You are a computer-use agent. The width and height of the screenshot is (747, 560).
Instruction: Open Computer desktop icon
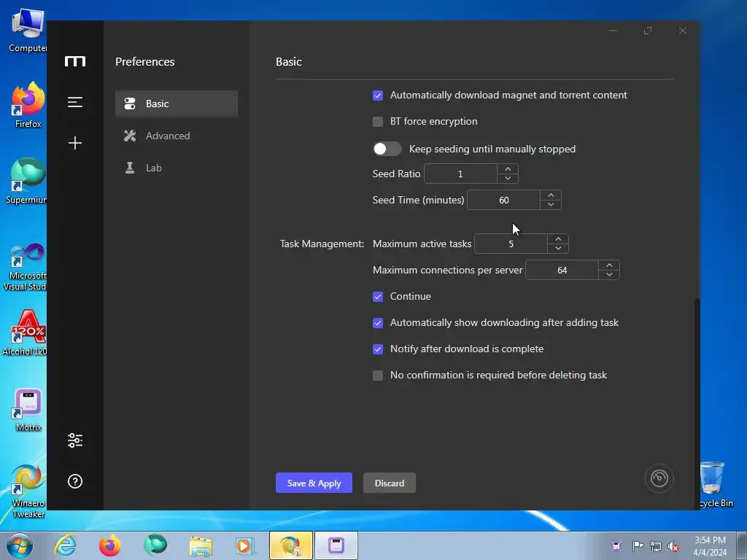[x=28, y=30]
